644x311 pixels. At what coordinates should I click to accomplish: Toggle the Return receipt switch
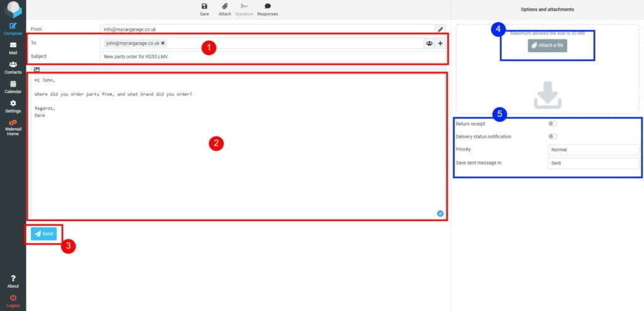tap(552, 124)
